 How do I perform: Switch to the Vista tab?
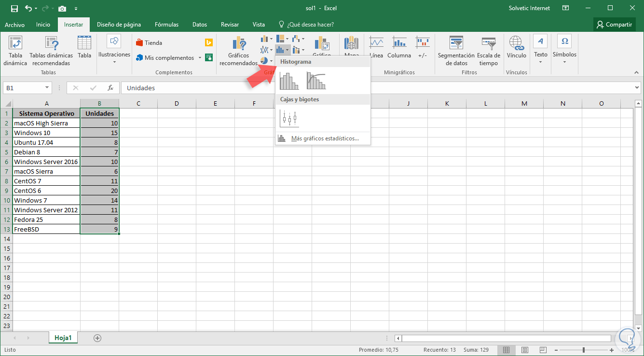[x=259, y=25]
